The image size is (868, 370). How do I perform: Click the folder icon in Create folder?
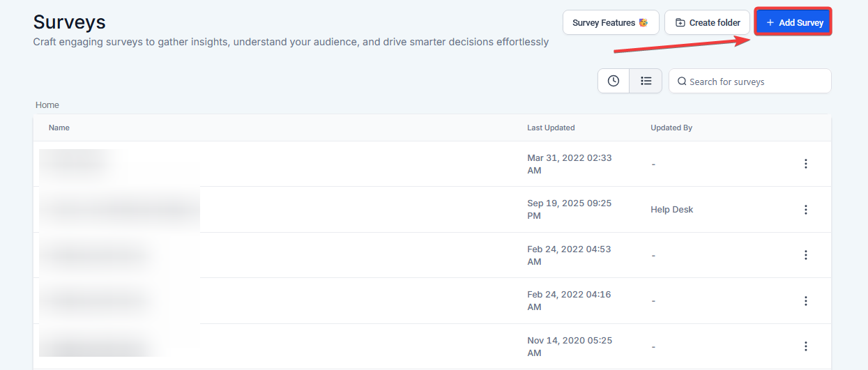(680, 23)
